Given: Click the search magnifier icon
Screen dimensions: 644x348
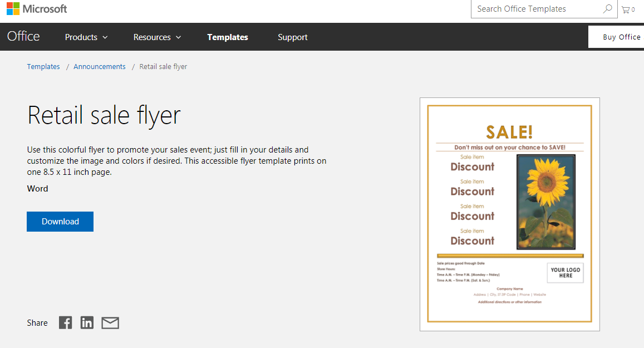Looking at the screenshot, I should pyautogui.click(x=607, y=8).
